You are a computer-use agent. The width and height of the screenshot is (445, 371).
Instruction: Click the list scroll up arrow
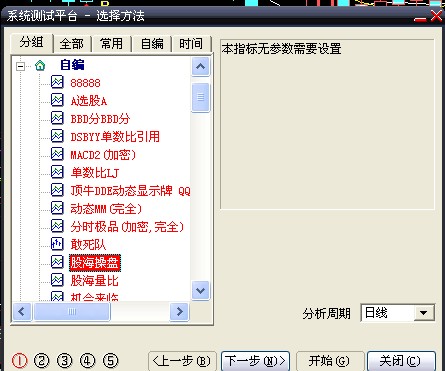(x=201, y=66)
